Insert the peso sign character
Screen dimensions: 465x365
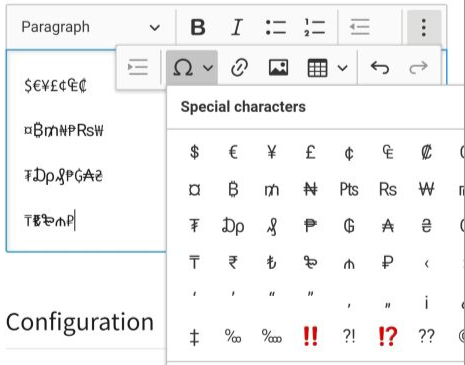[x=310, y=226]
